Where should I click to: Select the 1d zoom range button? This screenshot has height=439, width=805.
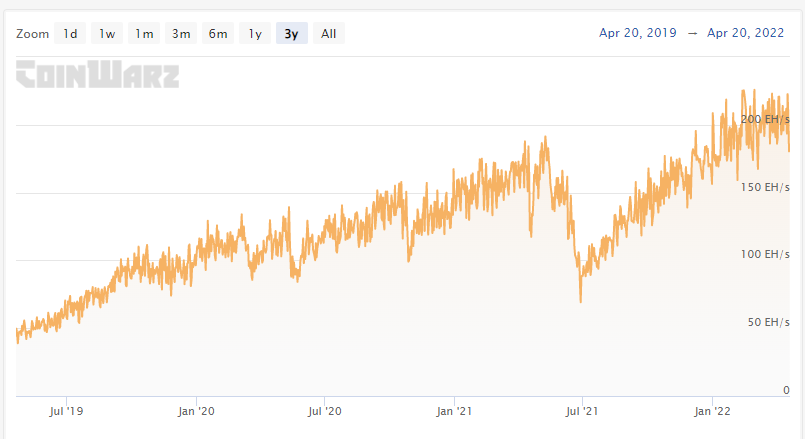pyautogui.click(x=70, y=33)
